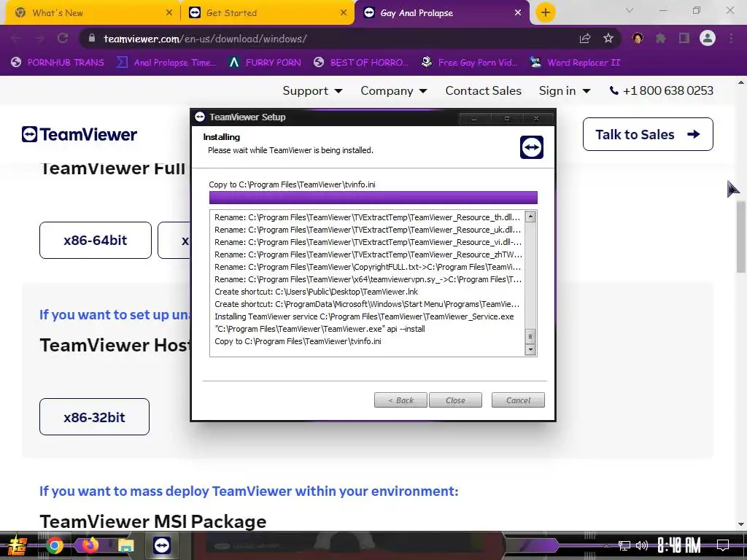Viewport: 747px width, 560px height.
Task: Open Firefox from the taskbar
Action: point(90,545)
